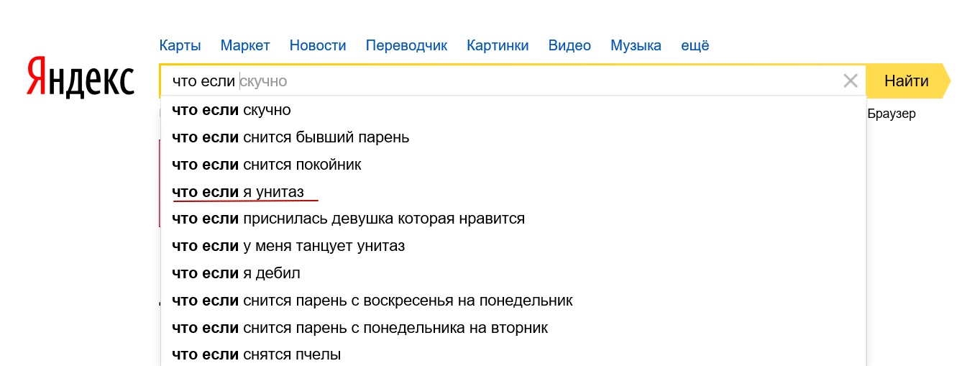Choose suggestion "что если снится бывший парень"
The width and height of the screenshot is (980, 366).
513,137
